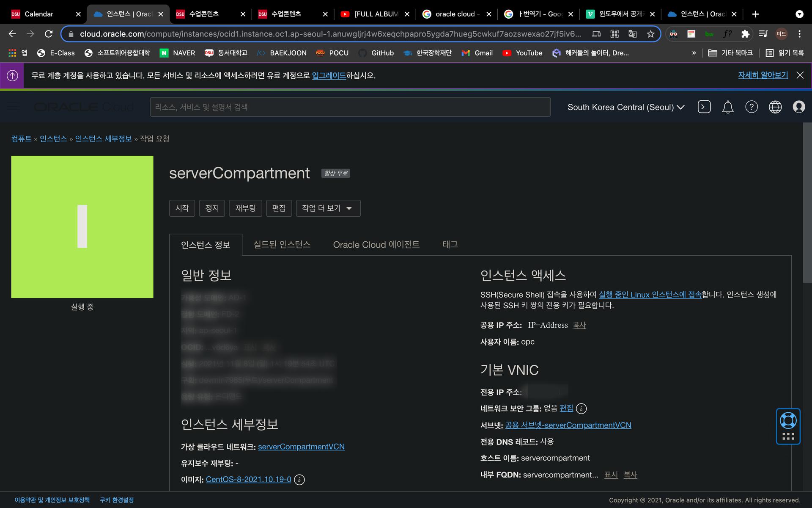Viewport: 812px width, 508px height.
Task: Open the Cloud Shell developer tools icon
Action: tap(704, 107)
